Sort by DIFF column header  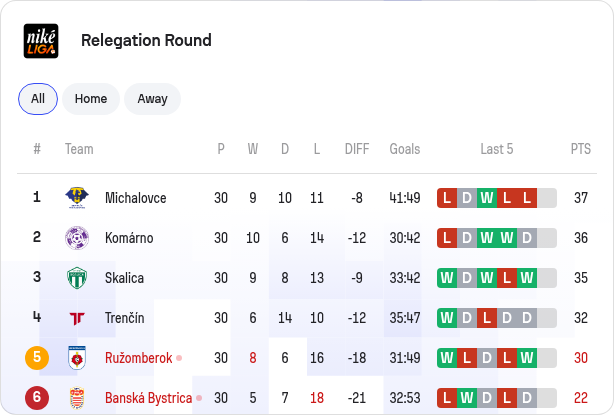point(357,149)
